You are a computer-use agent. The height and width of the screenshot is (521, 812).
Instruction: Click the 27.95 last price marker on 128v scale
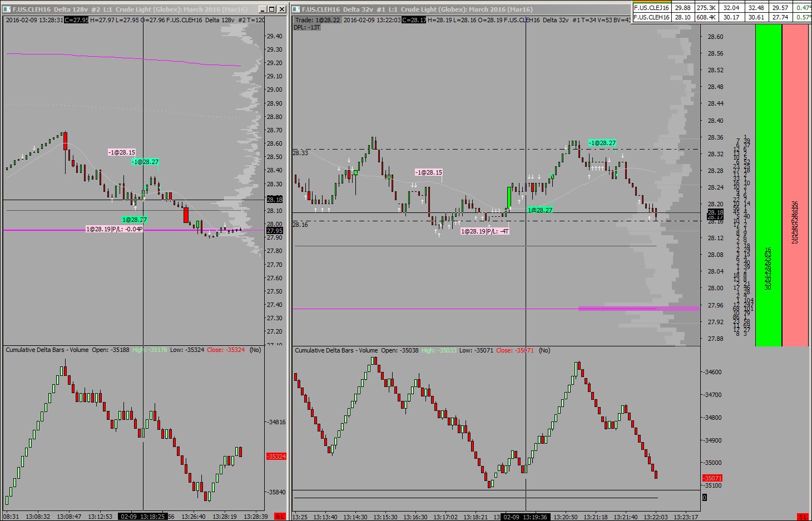[x=275, y=231]
